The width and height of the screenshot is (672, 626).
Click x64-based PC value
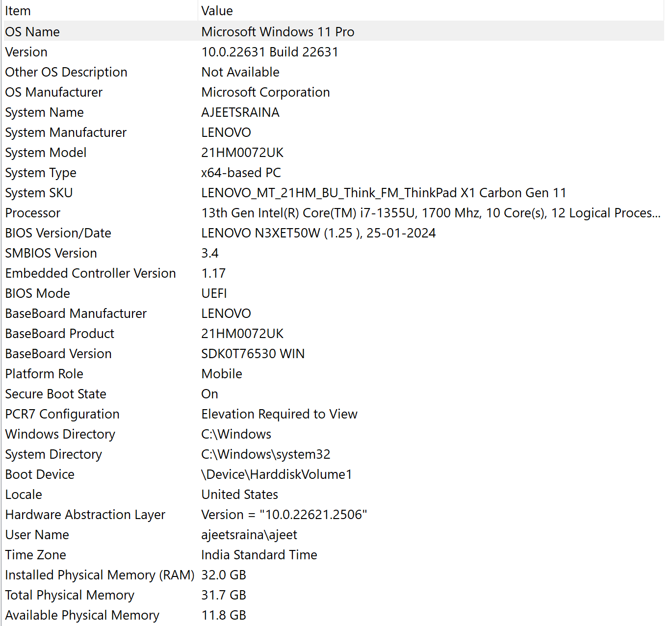[x=241, y=173]
